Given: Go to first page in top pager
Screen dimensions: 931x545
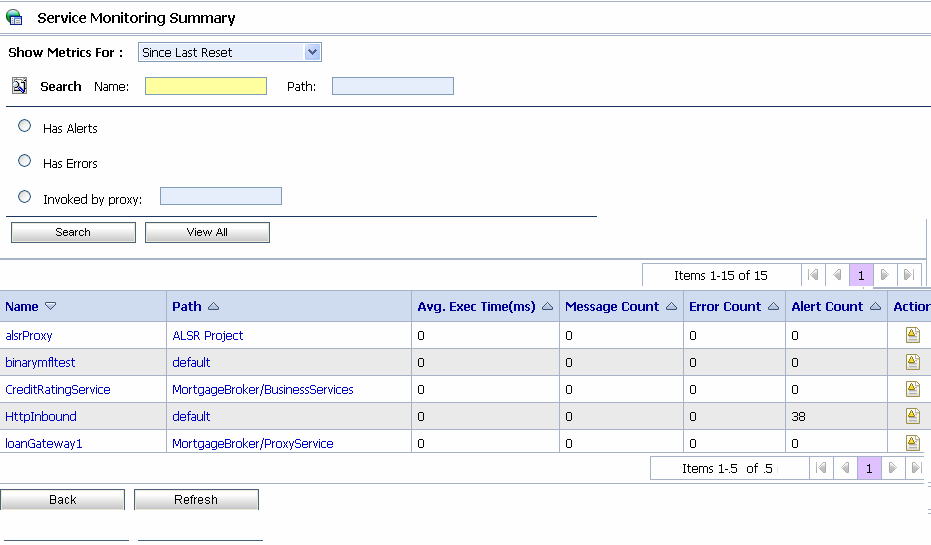Looking at the screenshot, I should pyautogui.click(x=813, y=275).
